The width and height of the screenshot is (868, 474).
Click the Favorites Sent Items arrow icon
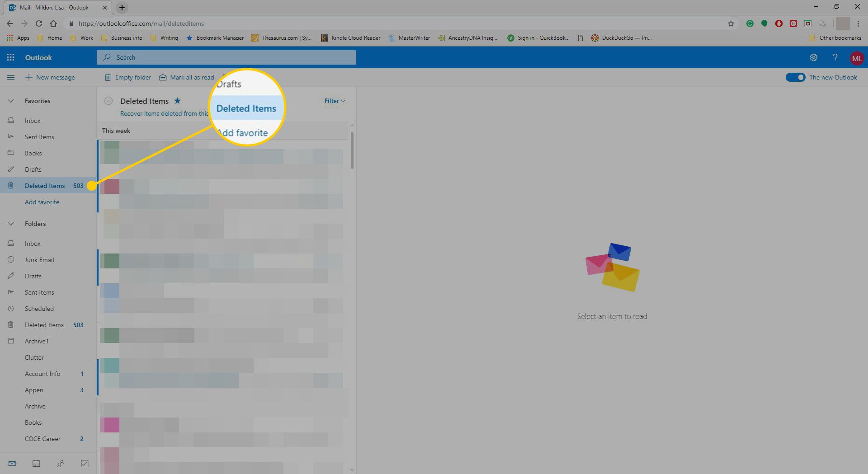click(11, 136)
